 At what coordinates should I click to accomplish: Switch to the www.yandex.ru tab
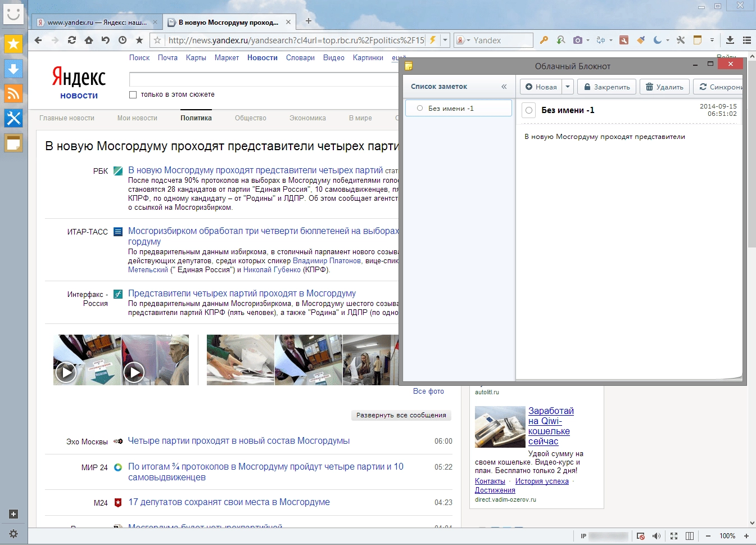pyautogui.click(x=97, y=22)
